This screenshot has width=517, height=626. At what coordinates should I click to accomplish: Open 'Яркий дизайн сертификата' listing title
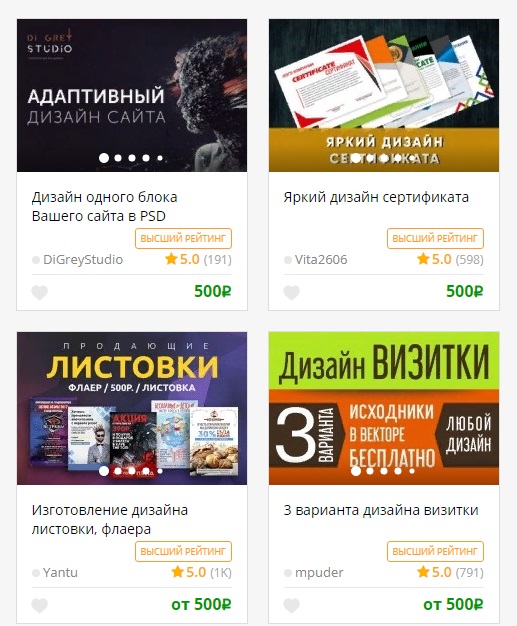point(376,197)
